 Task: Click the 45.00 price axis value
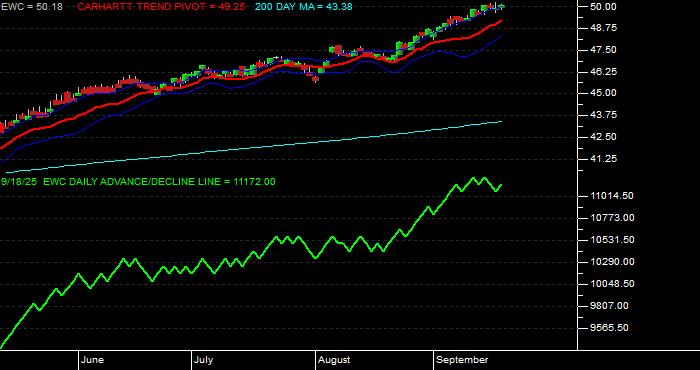tap(603, 93)
